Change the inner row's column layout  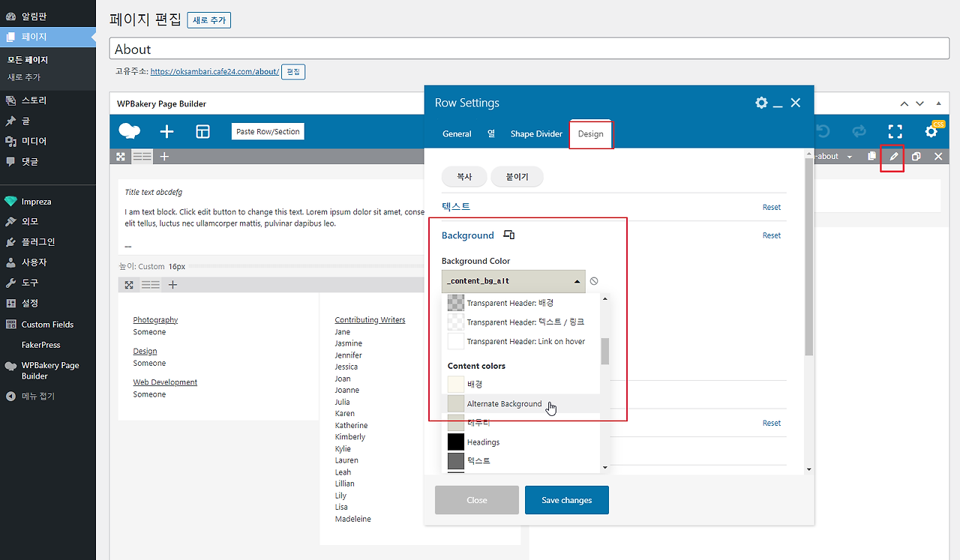pos(151,285)
